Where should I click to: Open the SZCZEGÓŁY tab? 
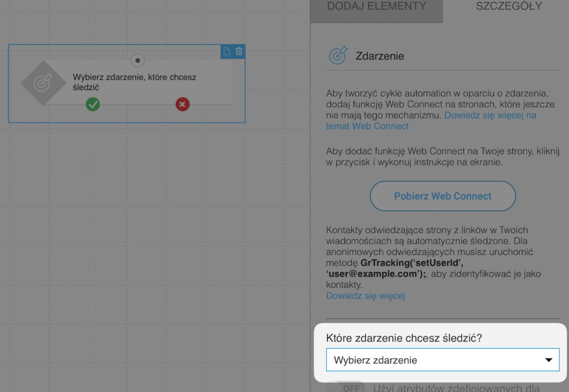point(509,7)
